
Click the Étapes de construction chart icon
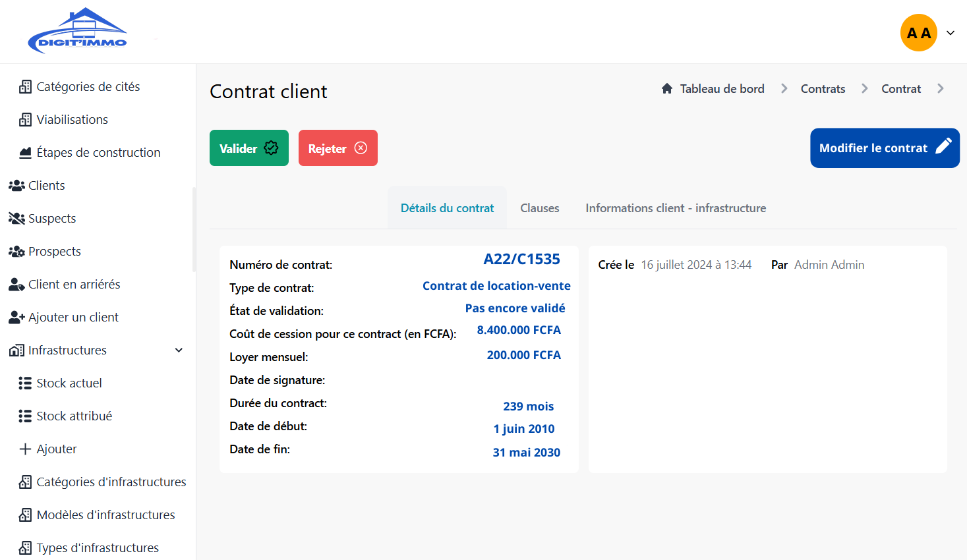point(25,153)
